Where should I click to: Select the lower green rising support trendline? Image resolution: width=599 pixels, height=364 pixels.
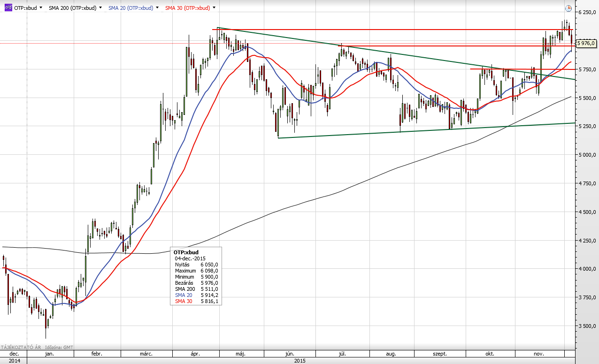[426, 130]
